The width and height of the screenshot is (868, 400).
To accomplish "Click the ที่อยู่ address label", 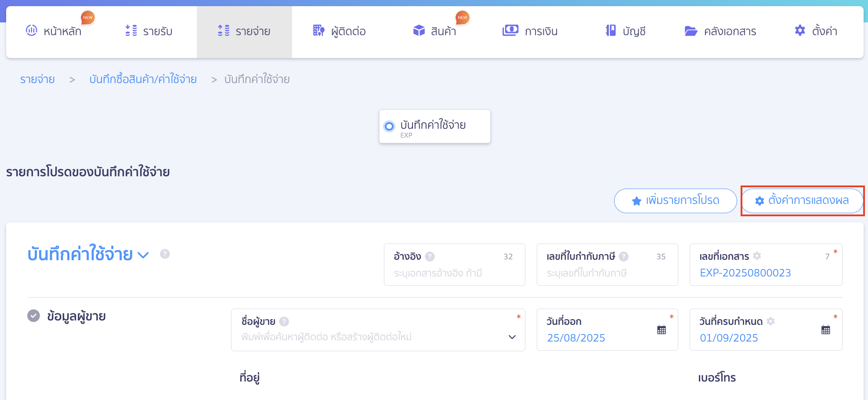I will 250,378.
